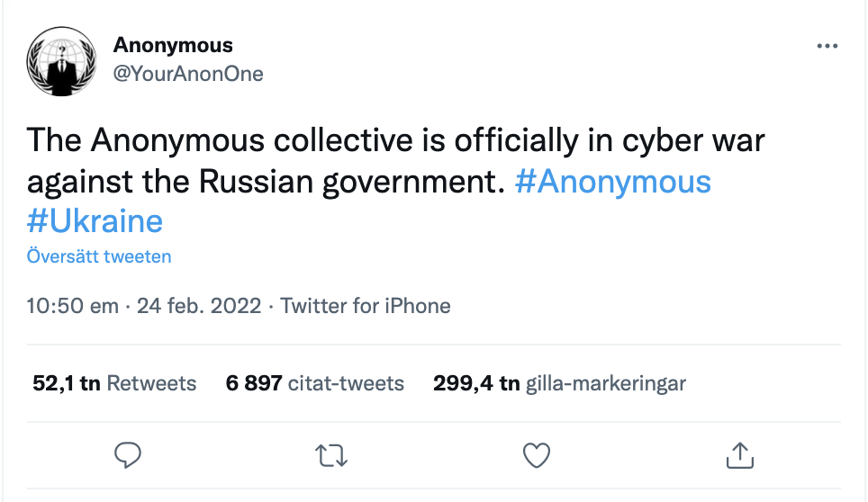The image size is (868, 502).
Task: Click the Retweets label text
Action: pos(151,383)
